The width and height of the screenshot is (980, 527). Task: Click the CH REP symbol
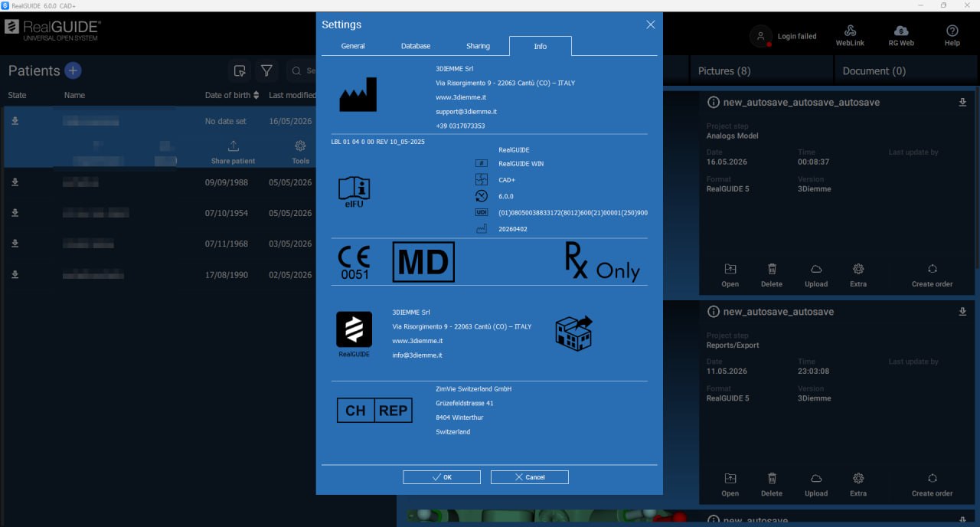pyautogui.click(x=374, y=411)
